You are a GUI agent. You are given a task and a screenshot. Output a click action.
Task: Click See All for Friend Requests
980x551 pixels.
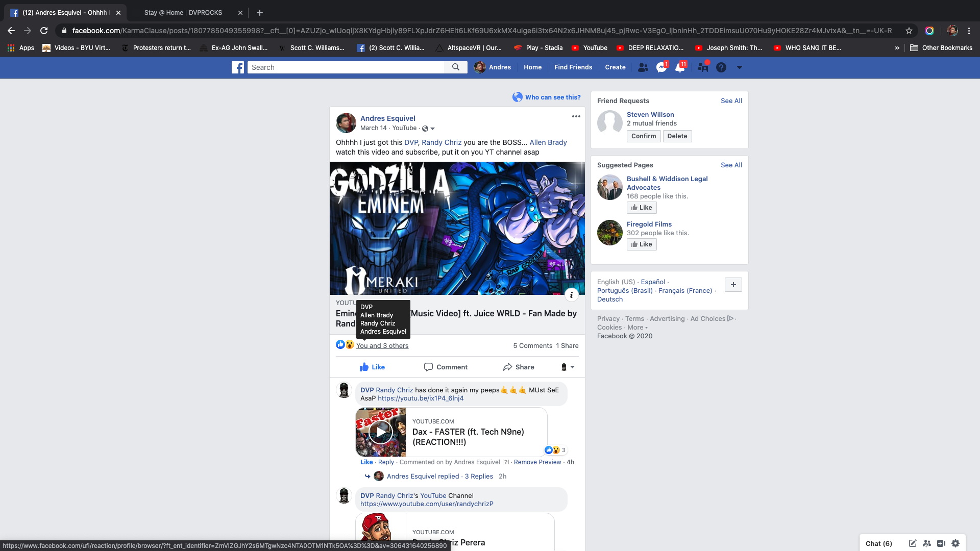pos(731,101)
